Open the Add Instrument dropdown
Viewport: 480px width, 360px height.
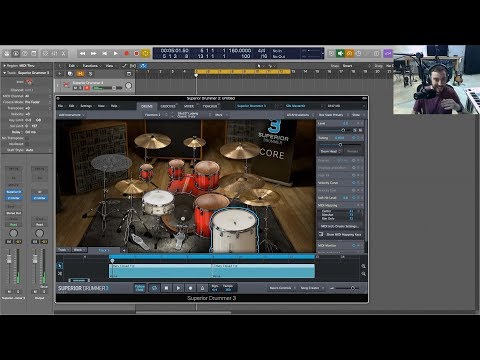71,115
